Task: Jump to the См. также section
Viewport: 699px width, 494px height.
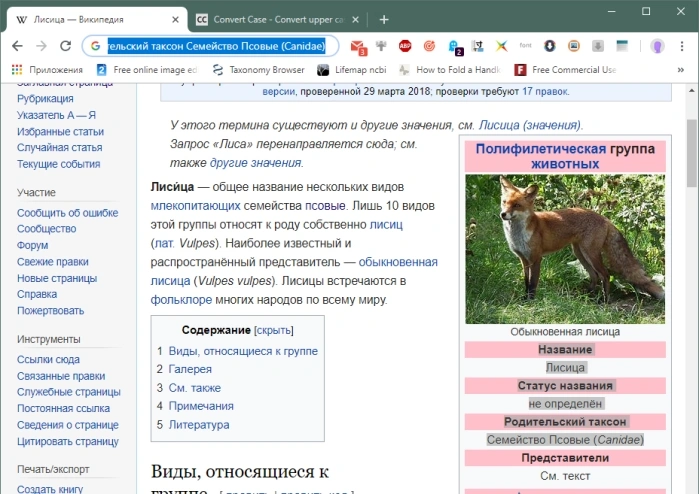Action: [194, 388]
